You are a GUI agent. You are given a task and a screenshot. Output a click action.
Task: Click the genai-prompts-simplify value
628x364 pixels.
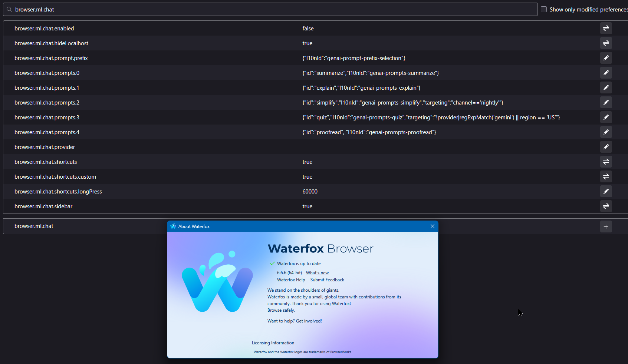coord(403,103)
